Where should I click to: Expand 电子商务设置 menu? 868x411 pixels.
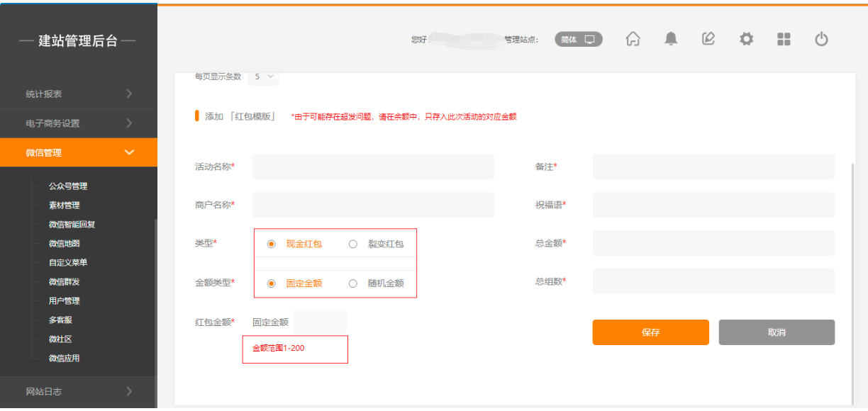78,123
